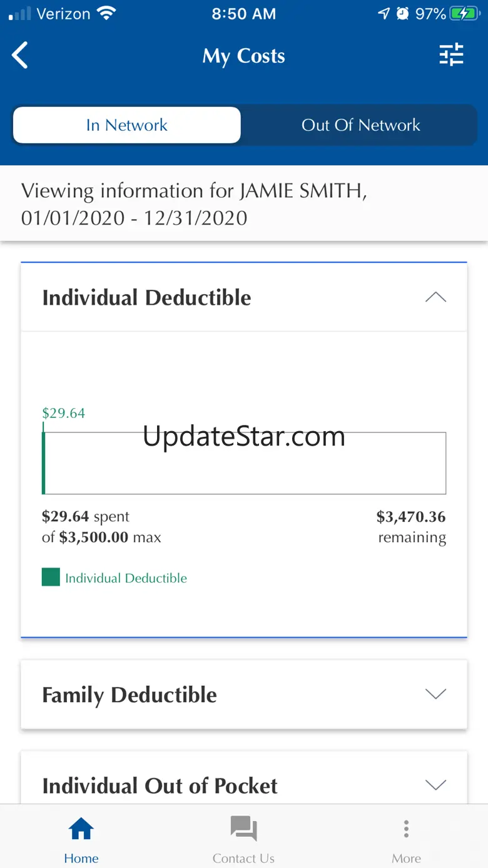Select the Home tab label

pos(81,858)
